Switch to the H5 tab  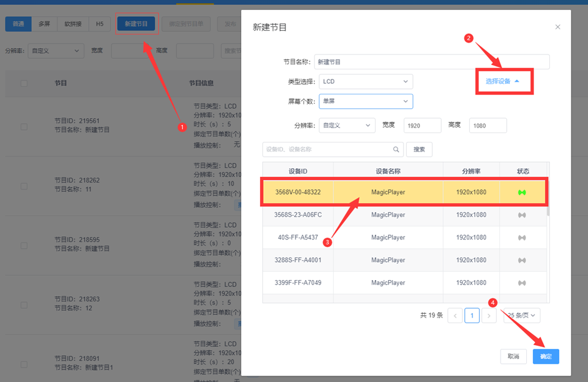pyautogui.click(x=99, y=24)
